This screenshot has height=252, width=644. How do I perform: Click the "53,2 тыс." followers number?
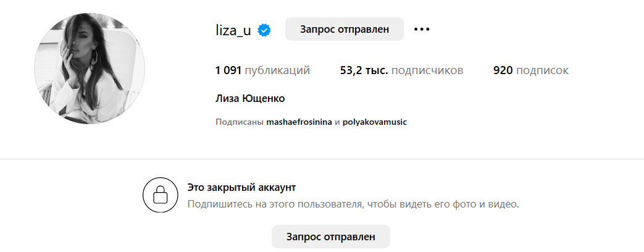point(364,70)
